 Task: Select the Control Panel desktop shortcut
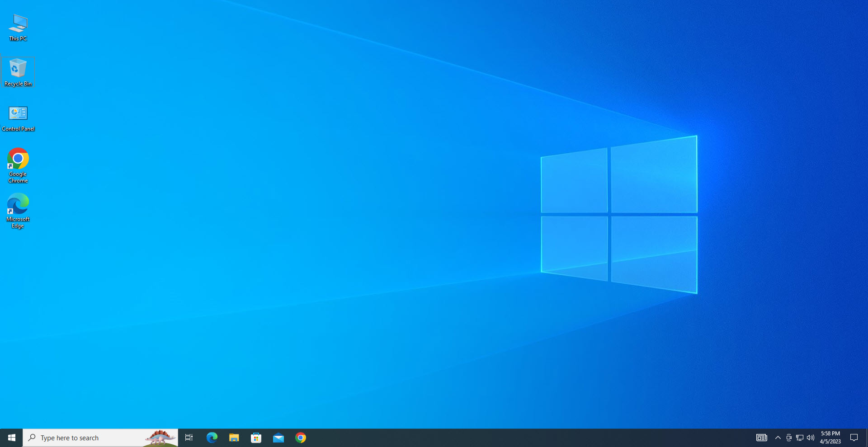click(x=18, y=118)
